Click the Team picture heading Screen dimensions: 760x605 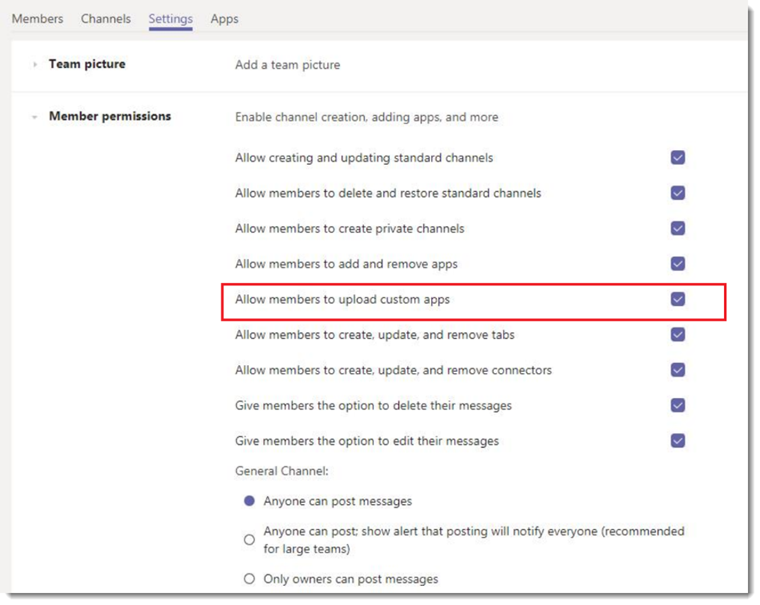click(x=87, y=64)
